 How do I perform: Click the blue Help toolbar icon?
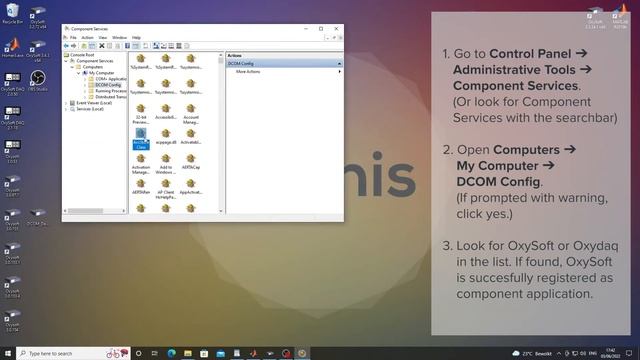[127, 46]
